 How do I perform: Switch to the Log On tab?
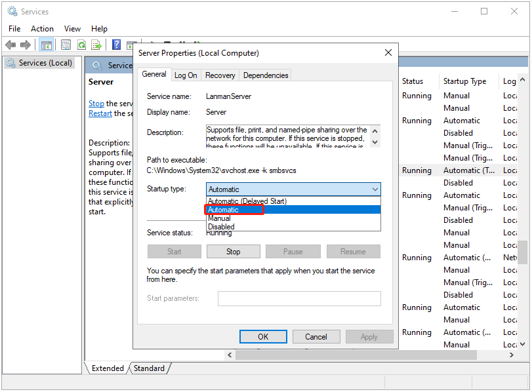tap(186, 75)
